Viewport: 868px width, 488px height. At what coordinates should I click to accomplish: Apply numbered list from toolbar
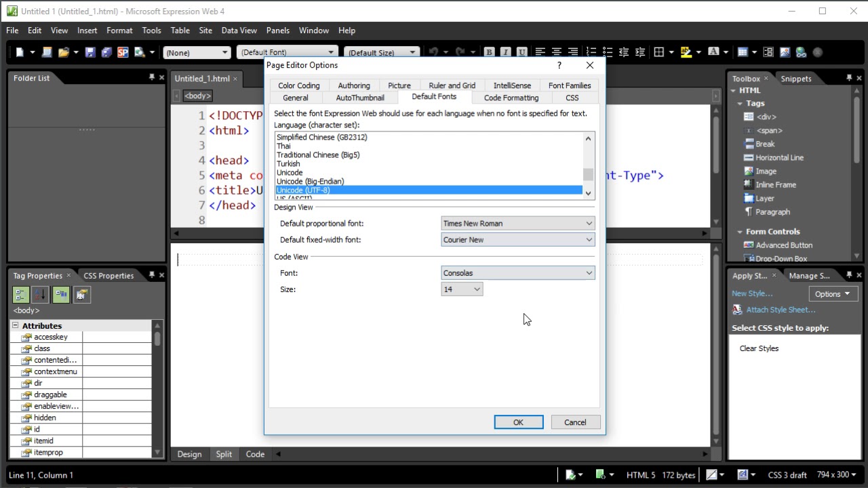pyautogui.click(x=591, y=52)
